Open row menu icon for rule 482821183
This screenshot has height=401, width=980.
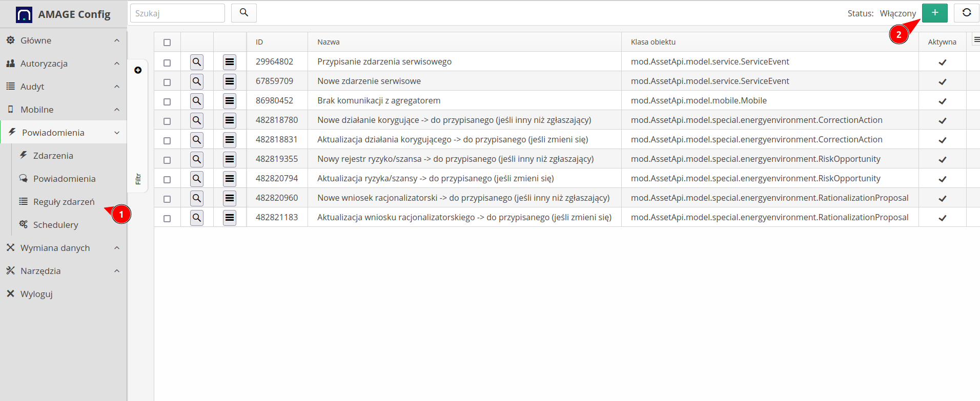point(230,218)
